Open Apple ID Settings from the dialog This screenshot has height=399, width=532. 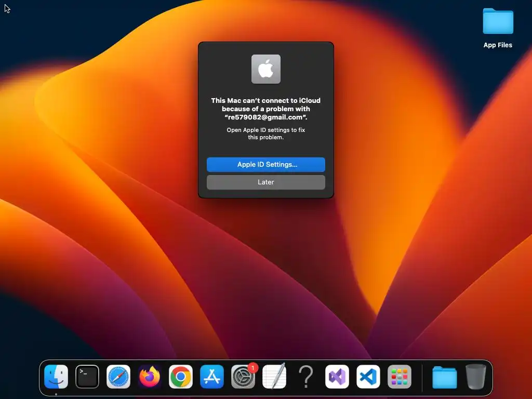click(x=265, y=165)
